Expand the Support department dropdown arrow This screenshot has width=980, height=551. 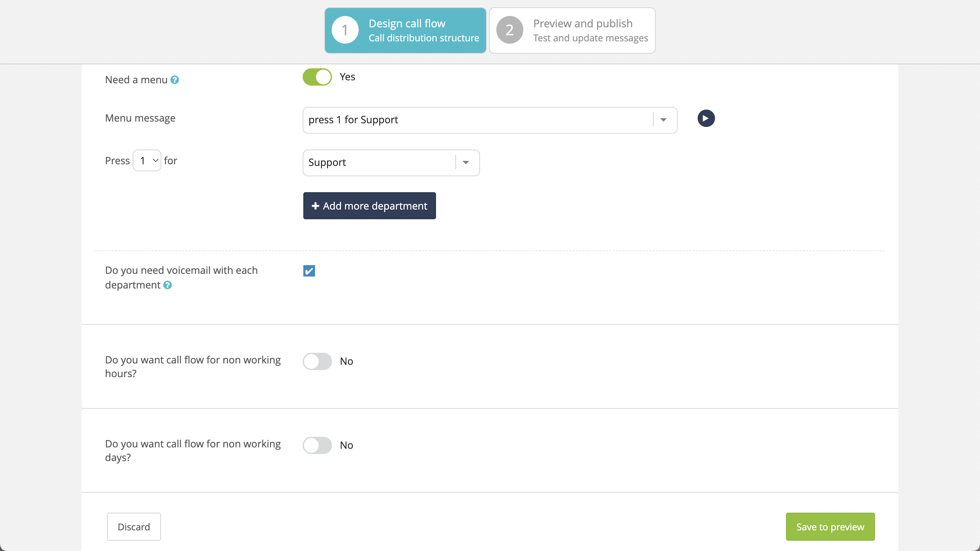[x=466, y=163]
